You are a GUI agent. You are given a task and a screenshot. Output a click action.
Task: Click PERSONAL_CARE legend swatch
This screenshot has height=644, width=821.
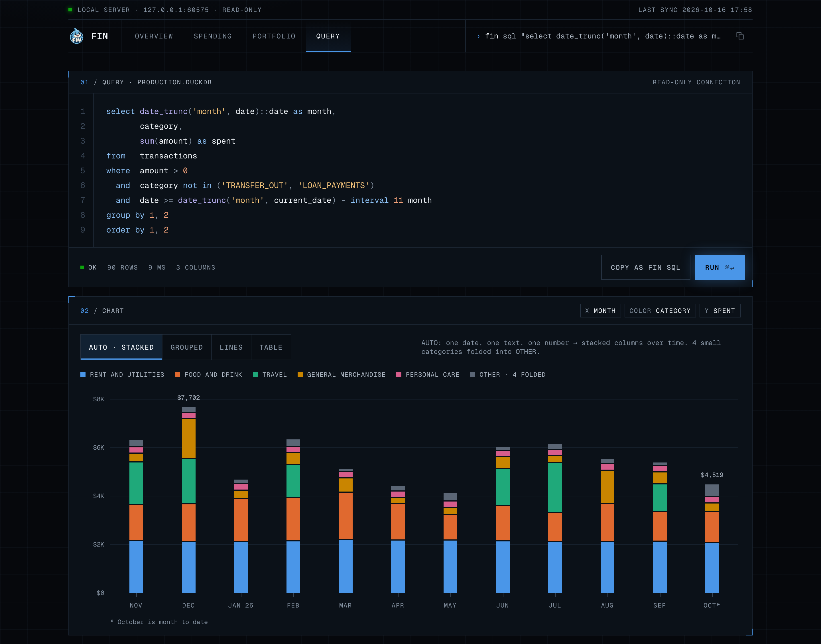pyautogui.click(x=399, y=374)
